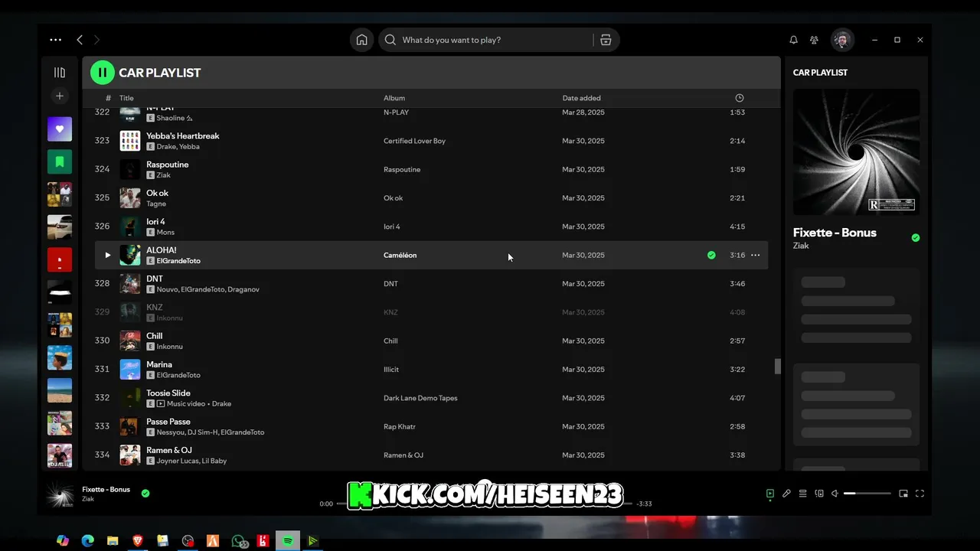Open Your Library sidebar icon
Screen dimensions: 980x551
click(60, 72)
